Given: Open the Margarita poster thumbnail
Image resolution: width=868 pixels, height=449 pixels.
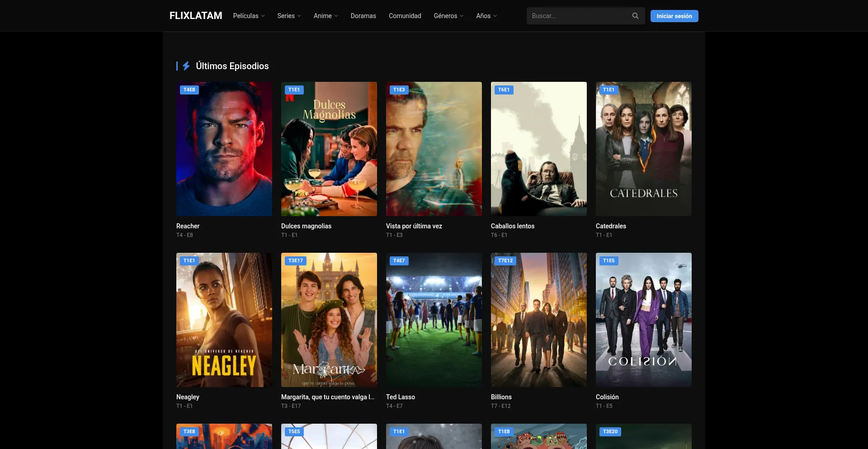Looking at the screenshot, I should click(x=329, y=320).
